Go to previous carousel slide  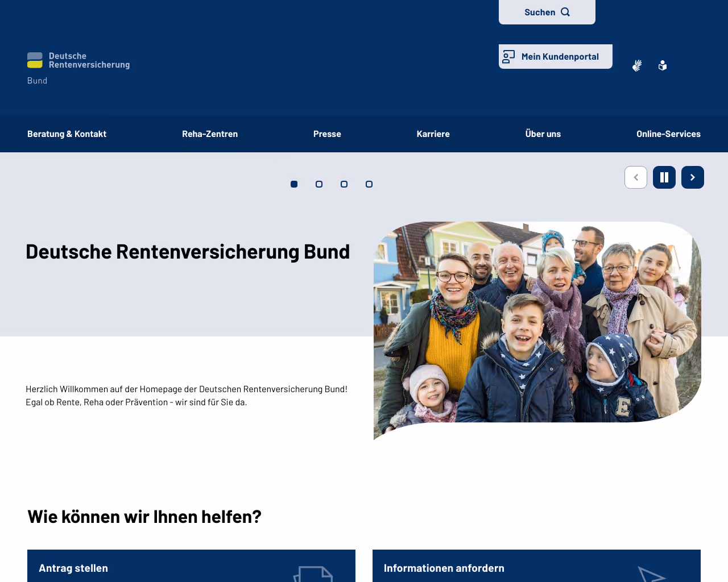coord(636,177)
